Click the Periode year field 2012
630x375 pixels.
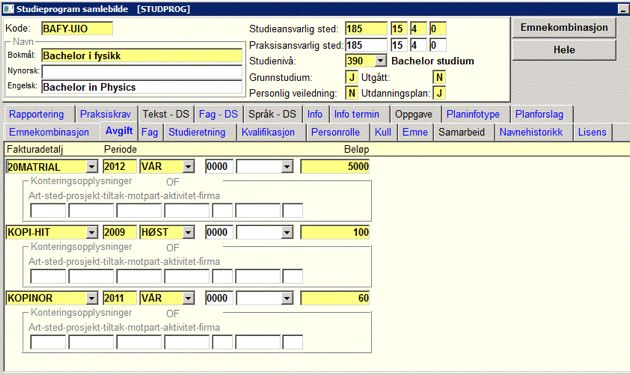120,166
